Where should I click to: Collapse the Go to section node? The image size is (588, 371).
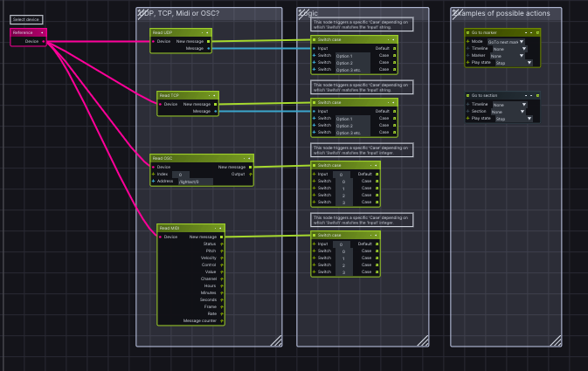pos(528,95)
